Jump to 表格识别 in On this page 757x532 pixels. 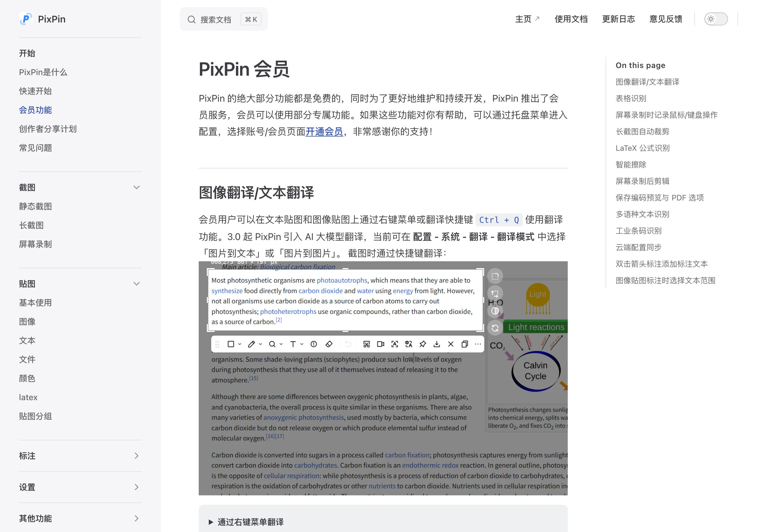tap(631, 98)
